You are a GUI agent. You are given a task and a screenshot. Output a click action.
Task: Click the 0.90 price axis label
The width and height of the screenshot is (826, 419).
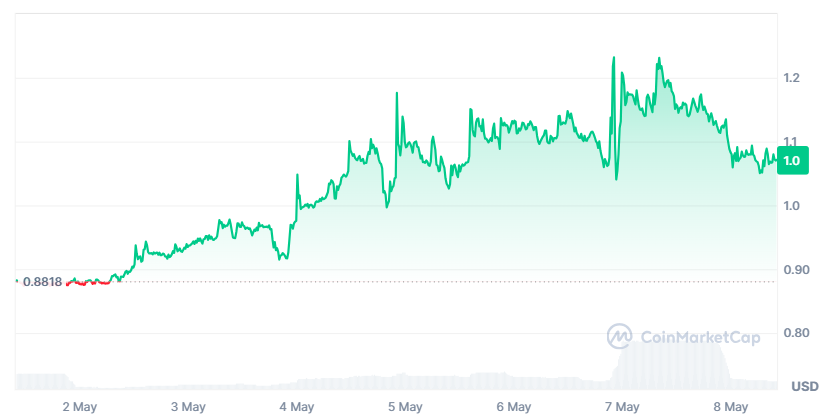796,269
